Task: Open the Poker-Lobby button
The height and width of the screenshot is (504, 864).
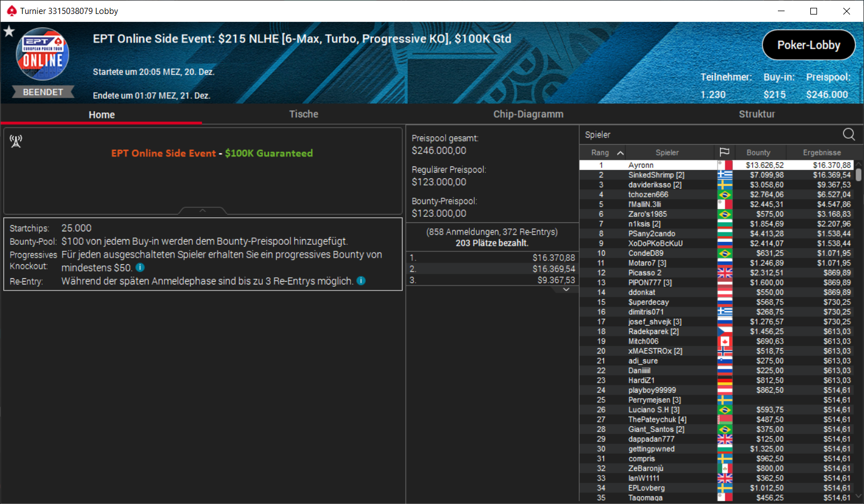Action: click(809, 45)
